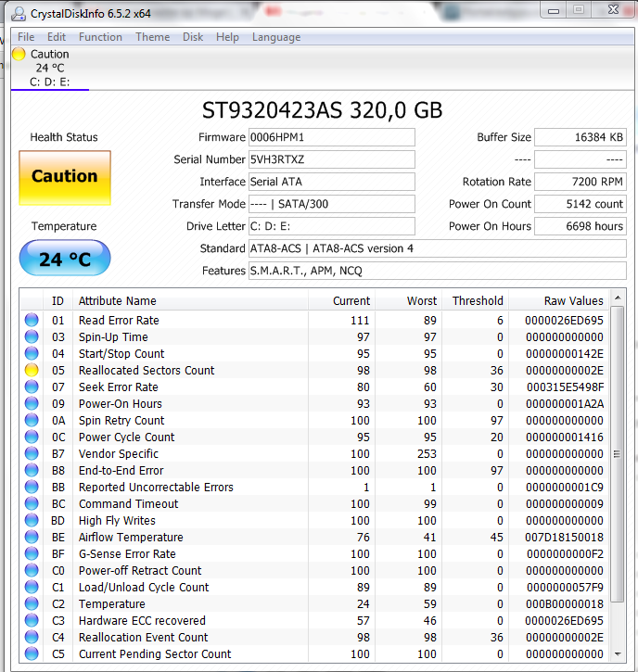Click the blue status orb for Read Error Rate

pyautogui.click(x=32, y=321)
